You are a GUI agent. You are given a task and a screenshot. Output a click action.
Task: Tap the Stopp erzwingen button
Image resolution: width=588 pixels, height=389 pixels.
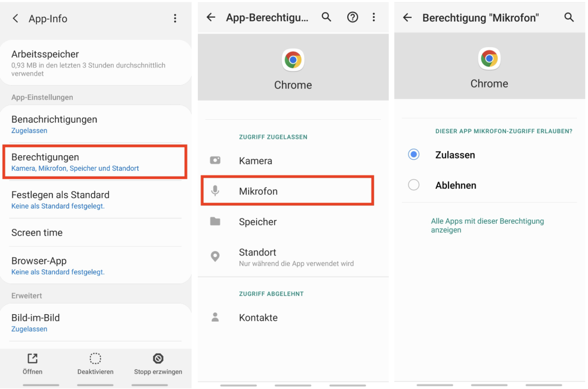(158, 364)
